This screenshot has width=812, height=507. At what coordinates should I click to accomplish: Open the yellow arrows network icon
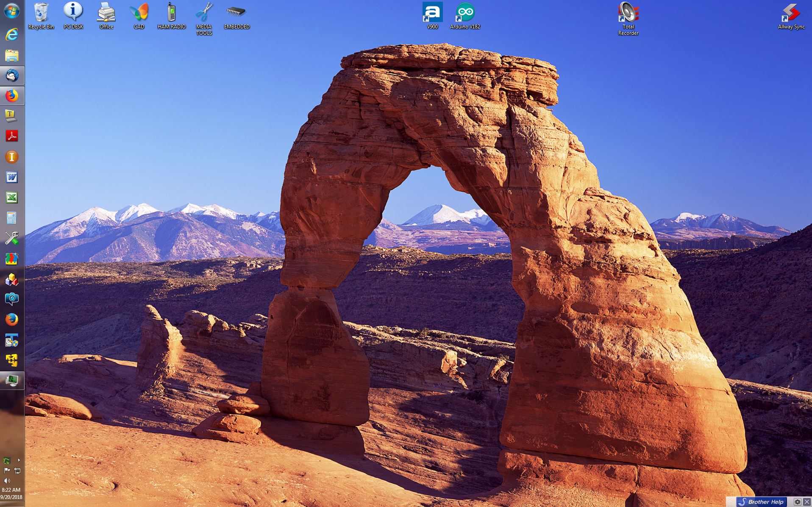click(11, 360)
